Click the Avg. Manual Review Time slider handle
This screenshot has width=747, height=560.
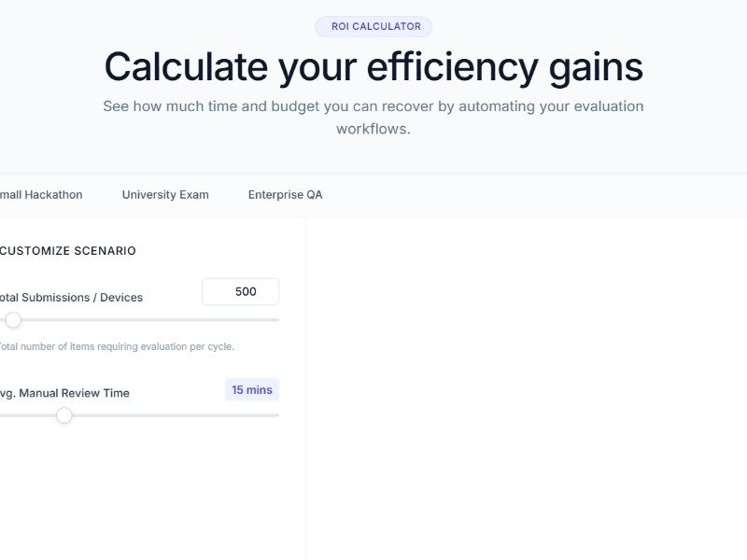[63, 415]
